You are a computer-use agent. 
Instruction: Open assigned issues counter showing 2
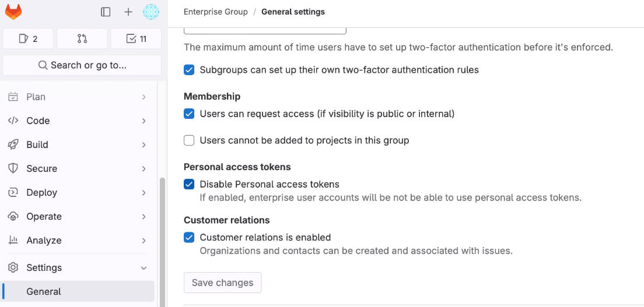pyautogui.click(x=28, y=39)
